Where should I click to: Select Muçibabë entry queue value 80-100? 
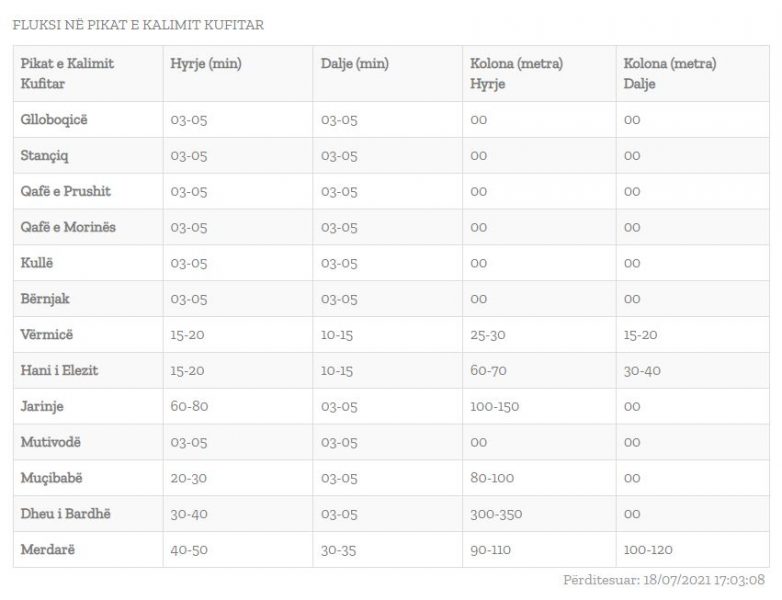(492, 478)
